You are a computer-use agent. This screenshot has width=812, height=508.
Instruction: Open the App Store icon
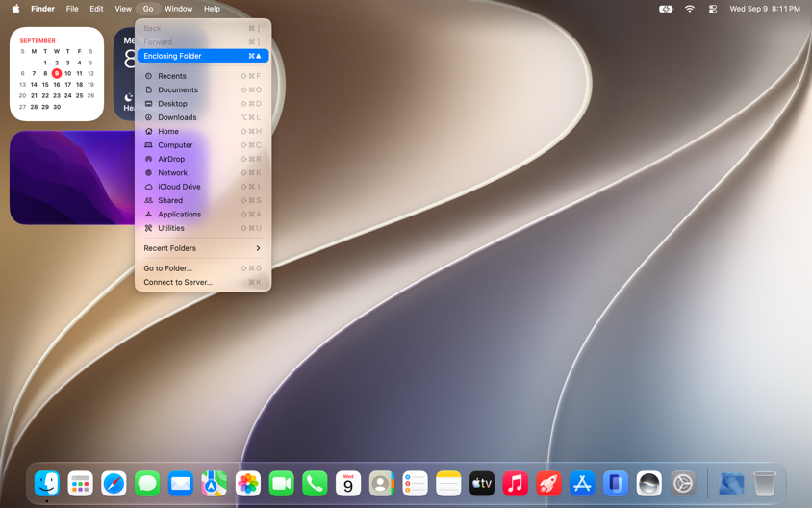582,484
